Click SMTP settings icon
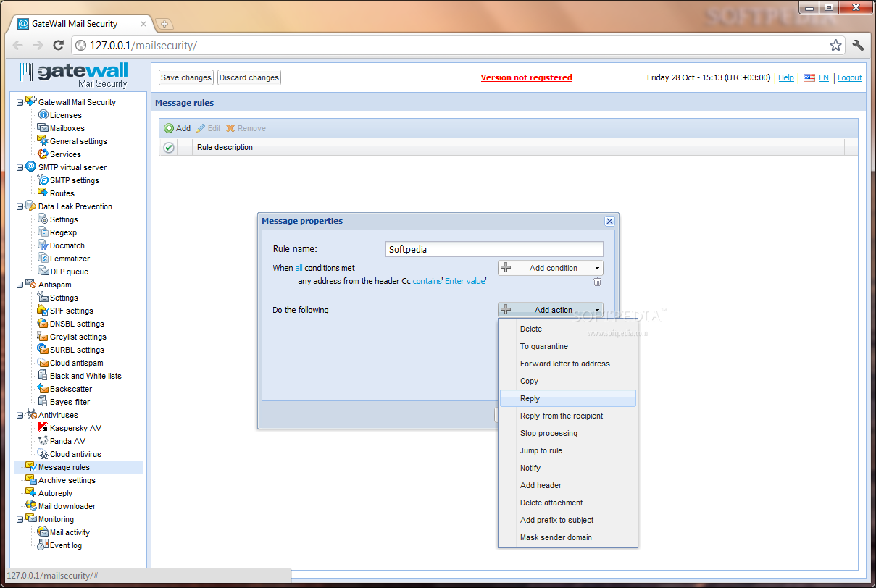The image size is (876, 588). [x=43, y=180]
